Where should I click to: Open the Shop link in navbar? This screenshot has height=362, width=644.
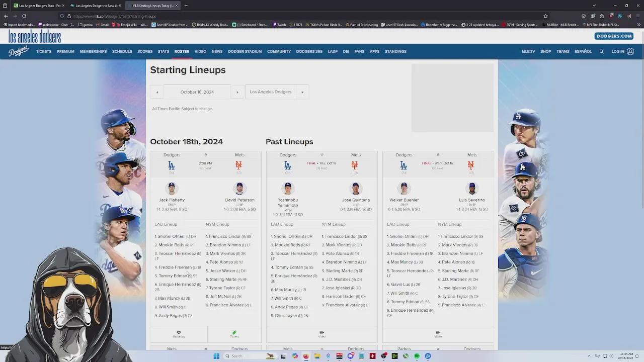546,51
